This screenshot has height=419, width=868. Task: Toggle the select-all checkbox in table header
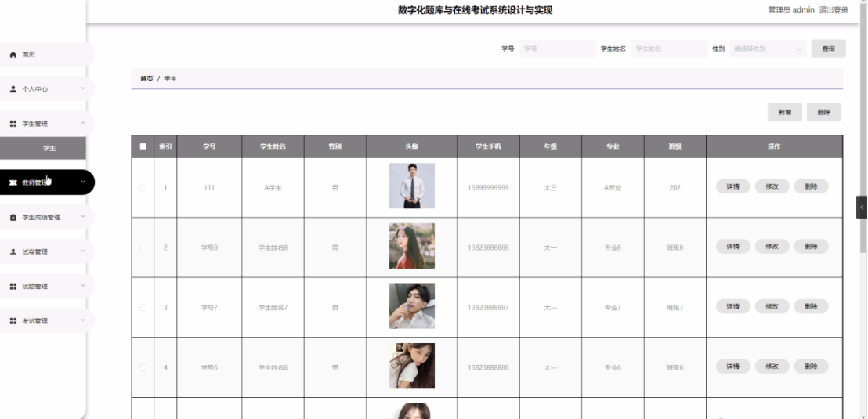pos(143,146)
